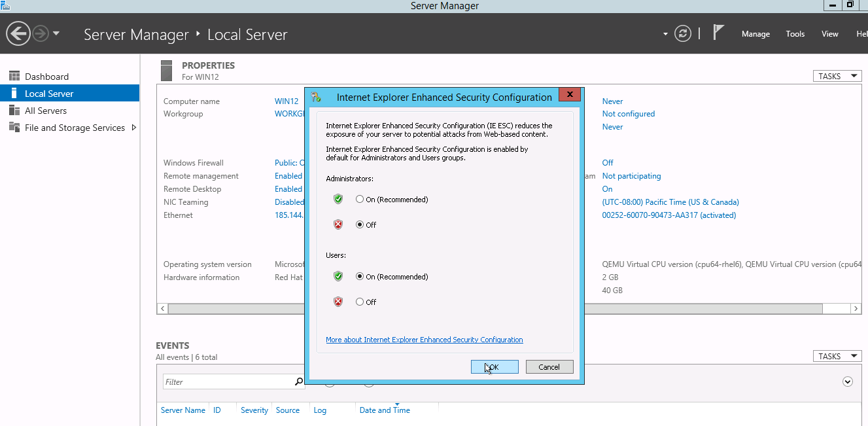Click Never in the Computer name row
Viewport: 868px width, 426px height.
(x=613, y=101)
